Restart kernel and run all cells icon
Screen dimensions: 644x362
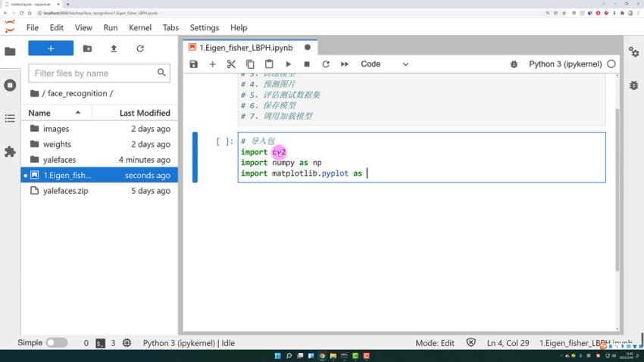[345, 64]
